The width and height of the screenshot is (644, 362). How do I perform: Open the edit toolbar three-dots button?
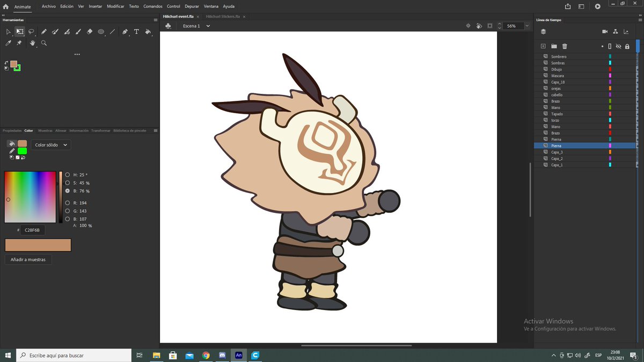point(77,54)
